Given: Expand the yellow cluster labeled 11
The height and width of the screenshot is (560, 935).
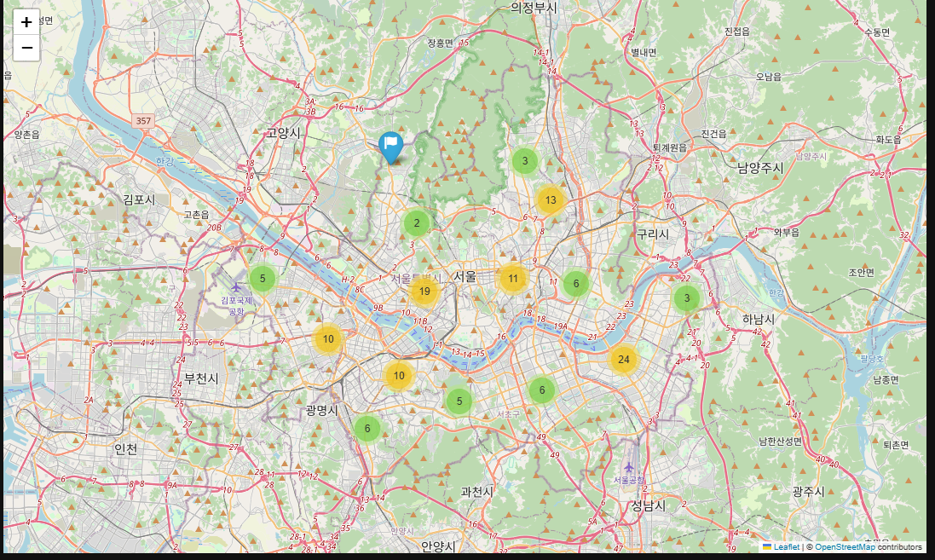Looking at the screenshot, I should click(x=513, y=279).
